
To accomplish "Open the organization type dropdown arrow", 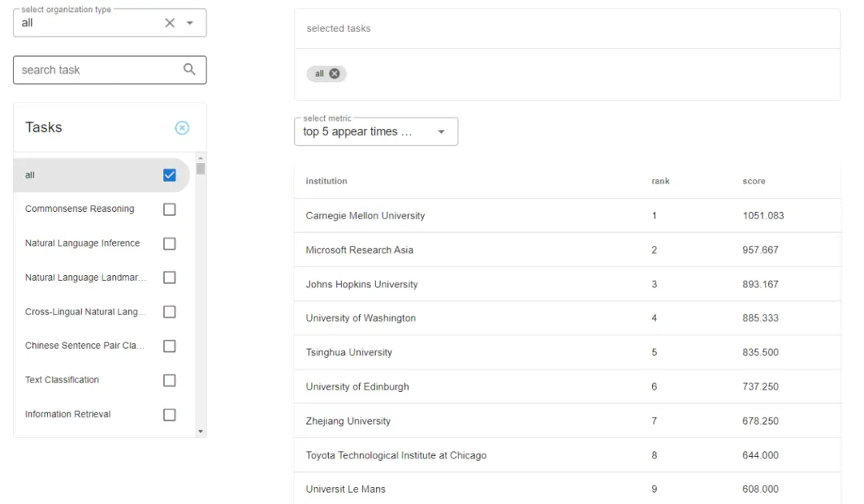I will pos(190,23).
